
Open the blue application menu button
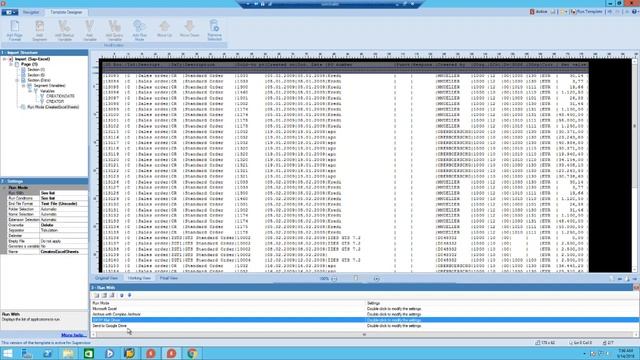point(9,12)
